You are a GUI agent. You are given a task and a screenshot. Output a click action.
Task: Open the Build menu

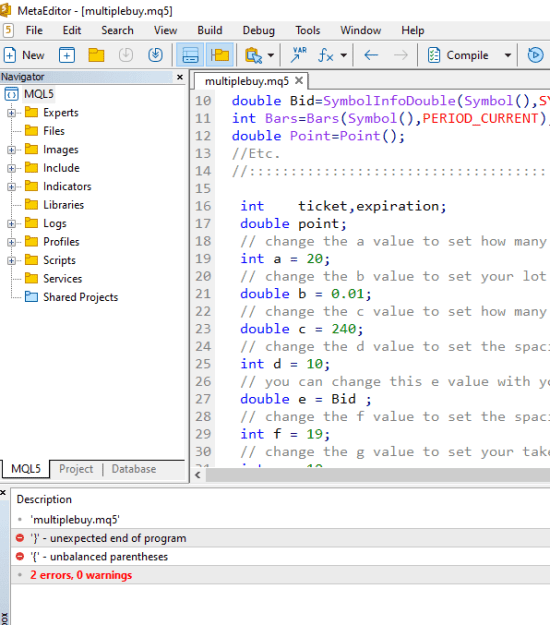[x=210, y=30]
